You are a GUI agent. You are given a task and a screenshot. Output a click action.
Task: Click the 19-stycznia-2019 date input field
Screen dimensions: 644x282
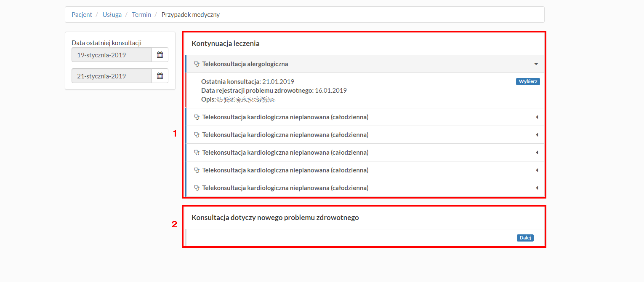(x=112, y=54)
